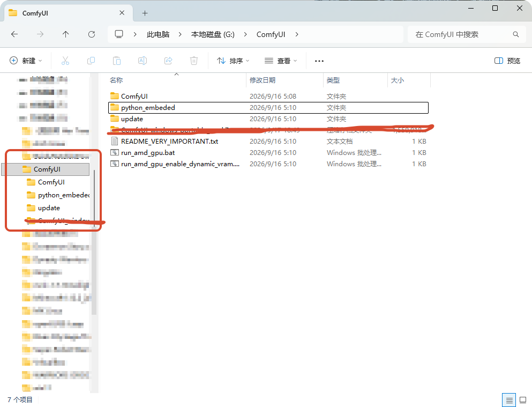Expand chevron after 此电脑 in address bar
The height and width of the screenshot is (407, 532).
pyautogui.click(x=180, y=34)
